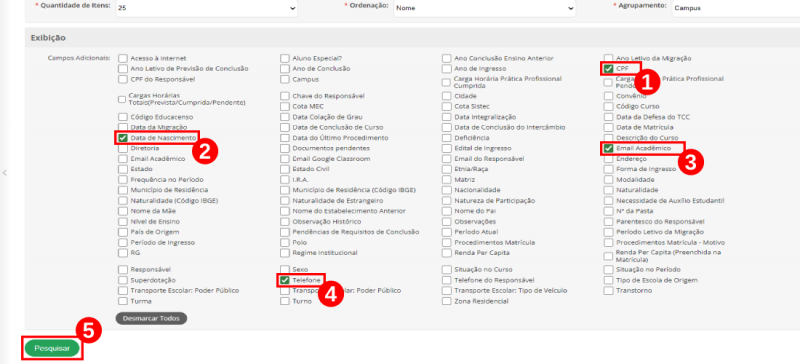Enable the Modalidade checkbox

(x=608, y=180)
